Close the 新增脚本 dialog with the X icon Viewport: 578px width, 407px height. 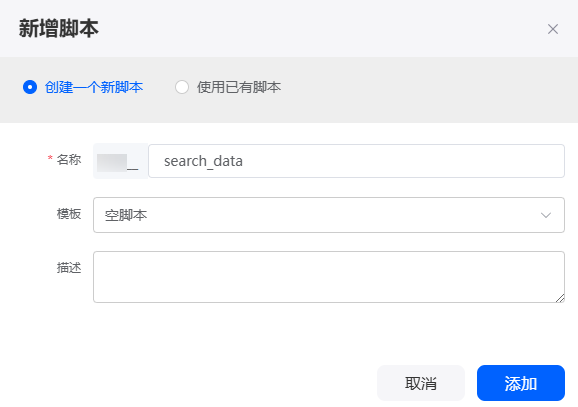pyautogui.click(x=553, y=29)
